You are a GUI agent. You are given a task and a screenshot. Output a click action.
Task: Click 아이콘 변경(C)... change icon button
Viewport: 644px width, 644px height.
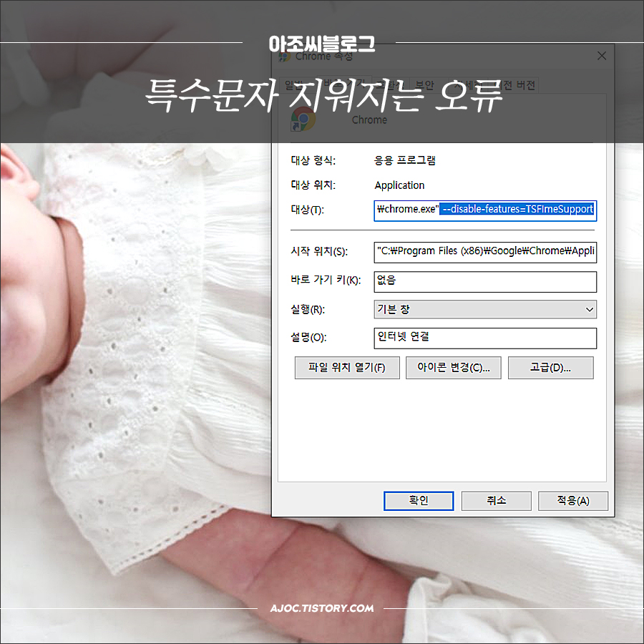point(454,368)
